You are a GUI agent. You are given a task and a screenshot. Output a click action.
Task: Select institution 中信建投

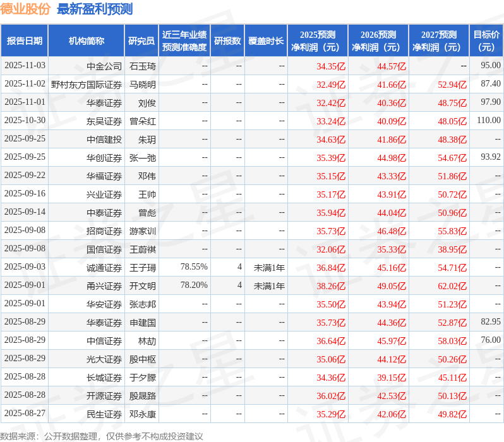coord(104,140)
